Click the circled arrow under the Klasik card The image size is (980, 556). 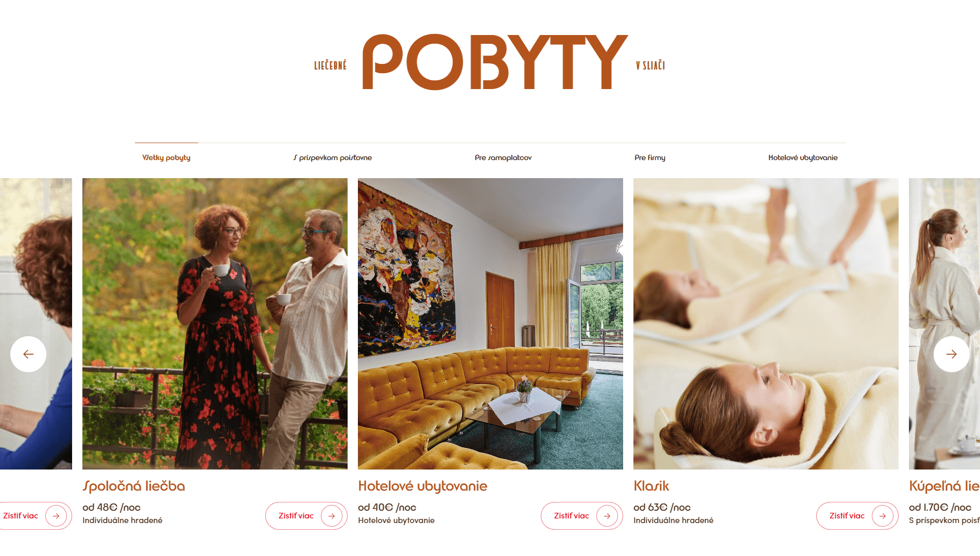click(883, 516)
